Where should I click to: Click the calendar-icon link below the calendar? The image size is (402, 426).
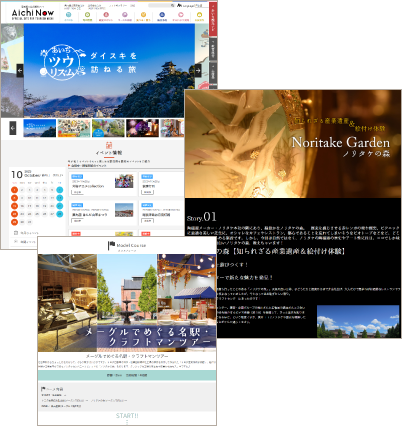(26, 233)
